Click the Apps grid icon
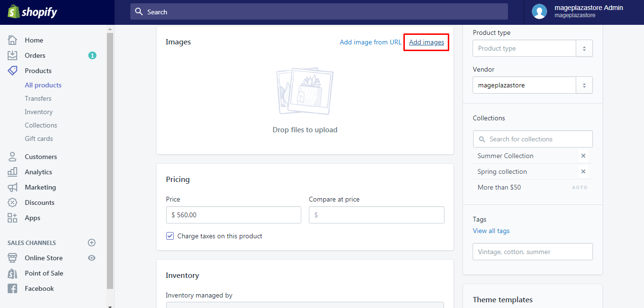This screenshot has width=644, height=308. pyautogui.click(x=12, y=218)
